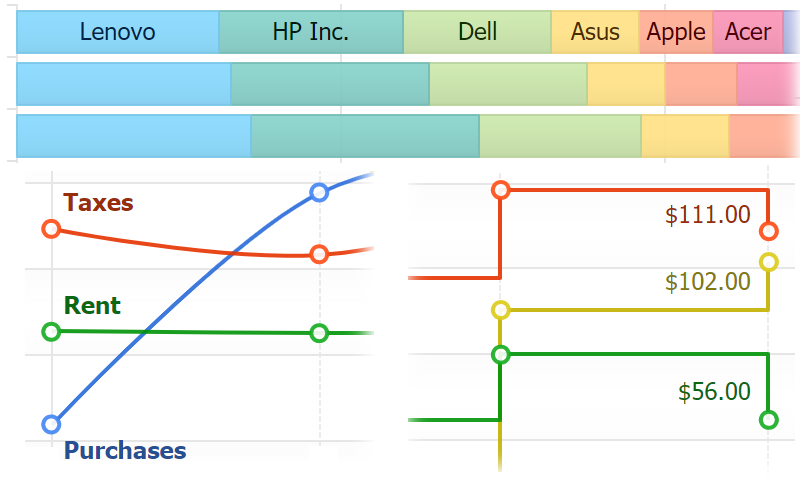The width and height of the screenshot is (800, 494).
Task: Select the green point below the $56.00 label
Action: click(x=769, y=419)
